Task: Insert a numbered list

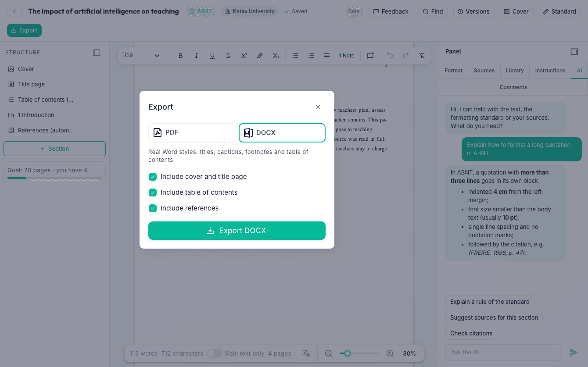Action: [x=311, y=56]
